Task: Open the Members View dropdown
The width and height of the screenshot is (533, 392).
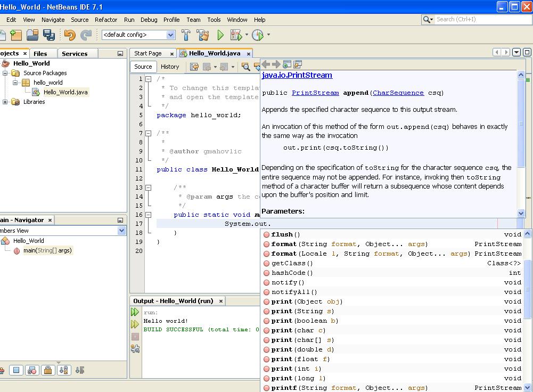Action: pyautogui.click(x=121, y=231)
